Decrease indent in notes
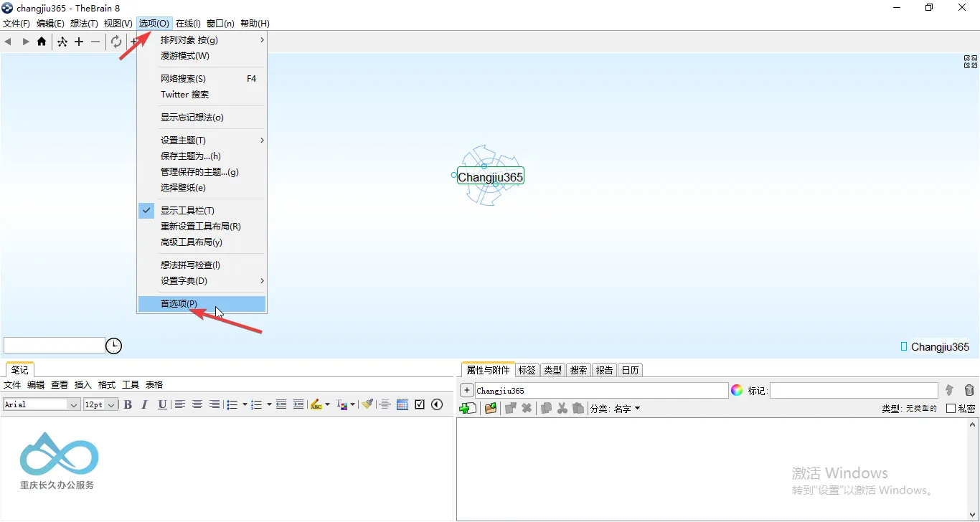The height and width of the screenshot is (522, 980). click(281, 404)
